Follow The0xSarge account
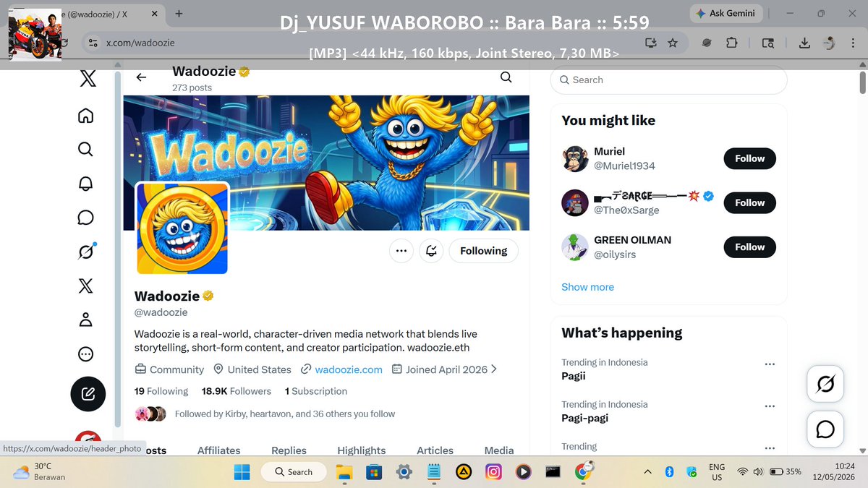The image size is (868, 488). 749,203
